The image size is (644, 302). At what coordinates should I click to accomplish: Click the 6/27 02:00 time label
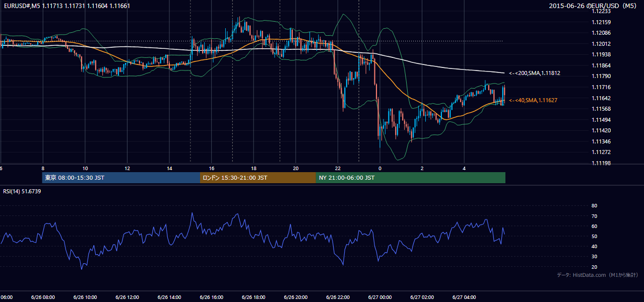click(422, 297)
